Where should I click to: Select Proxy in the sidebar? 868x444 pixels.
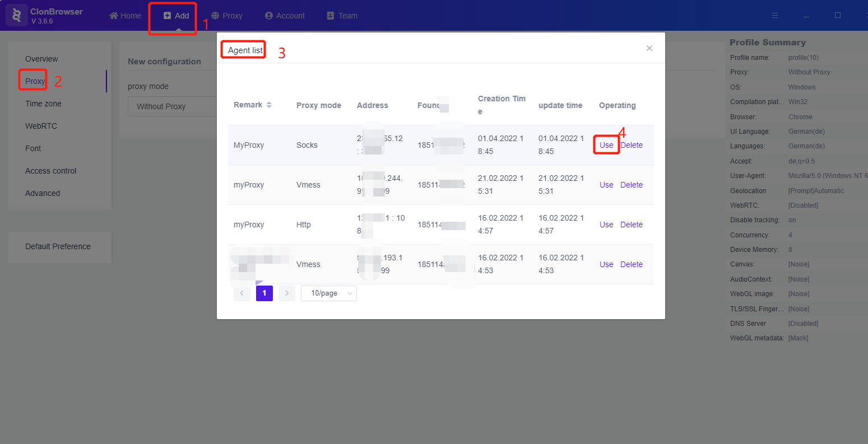coord(35,81)
